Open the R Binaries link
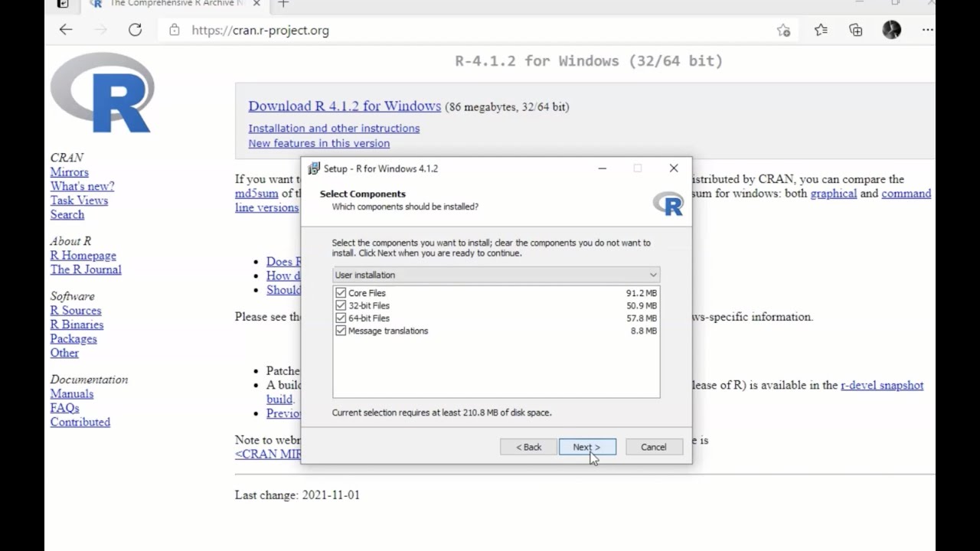Screen dimensions: 980x551 point(77,324)
